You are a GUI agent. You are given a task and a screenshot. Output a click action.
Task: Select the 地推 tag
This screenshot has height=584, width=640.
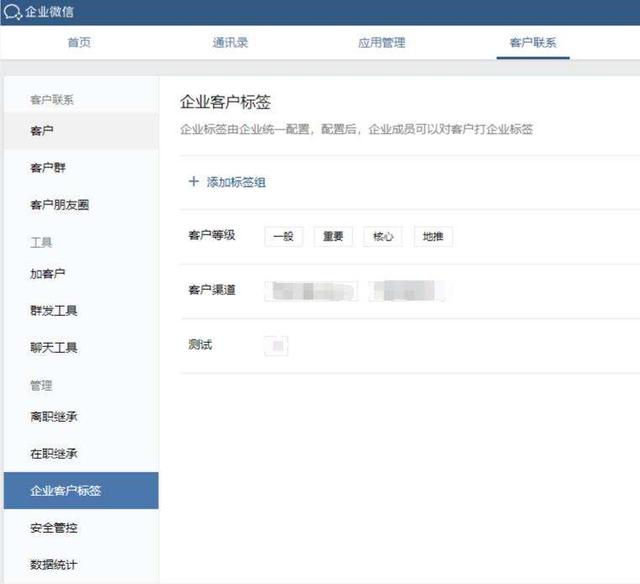[433, 236]
